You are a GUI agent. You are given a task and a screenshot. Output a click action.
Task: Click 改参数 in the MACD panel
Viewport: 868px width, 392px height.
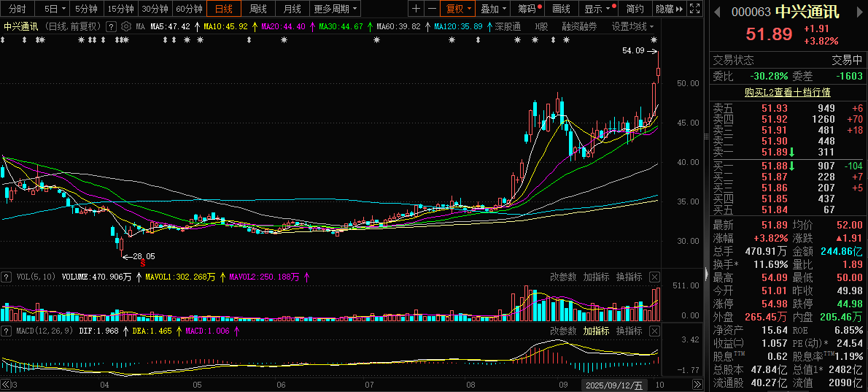(563, 331)
